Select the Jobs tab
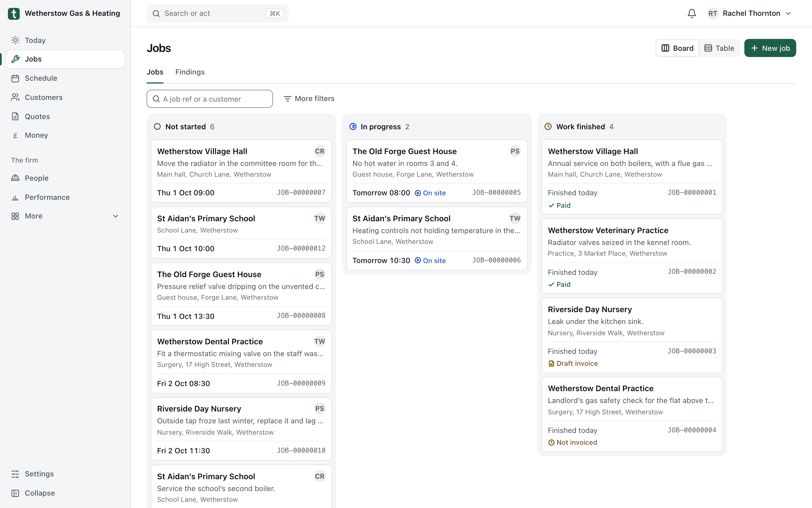The height and width of the screenshot is (508, 812). [x=155, y=72]
